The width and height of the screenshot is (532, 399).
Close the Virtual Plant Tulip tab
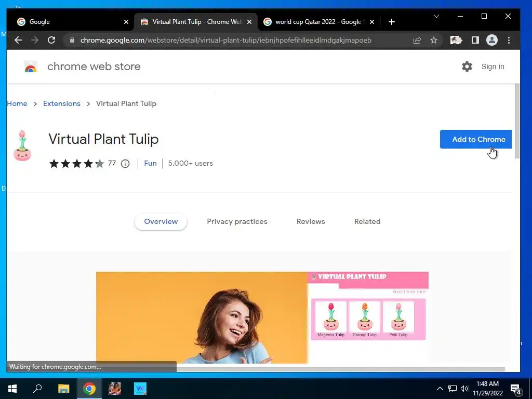click(x=249, y=22)
